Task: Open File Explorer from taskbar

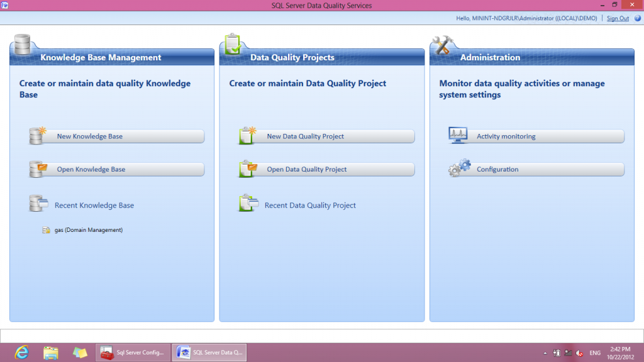Action: click(x=50, y=353)
